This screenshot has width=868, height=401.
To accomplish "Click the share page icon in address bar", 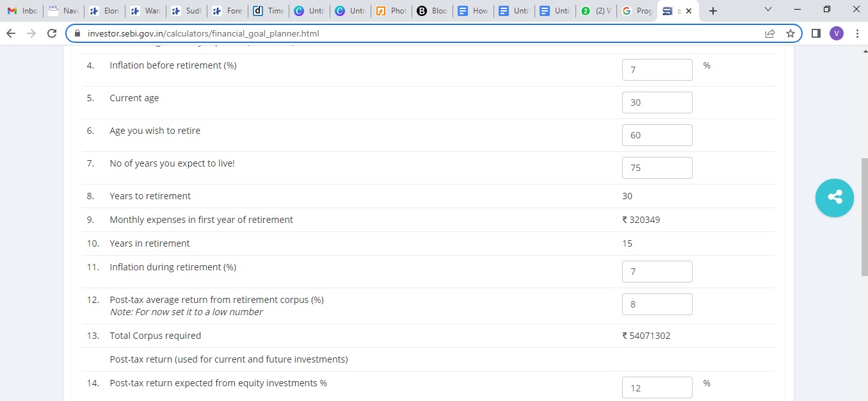I will coord(770,33).
